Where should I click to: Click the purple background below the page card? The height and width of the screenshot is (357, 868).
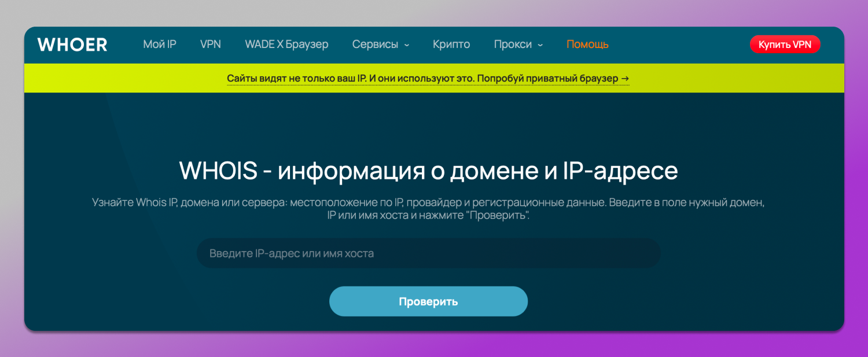click(x=434, y=345)
